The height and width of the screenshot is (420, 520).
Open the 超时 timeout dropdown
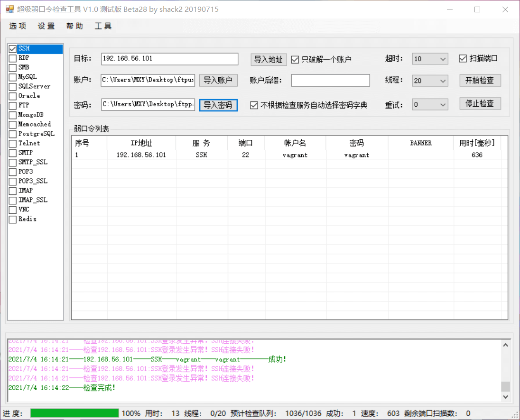pyautogui.click(x=430, y=59)
